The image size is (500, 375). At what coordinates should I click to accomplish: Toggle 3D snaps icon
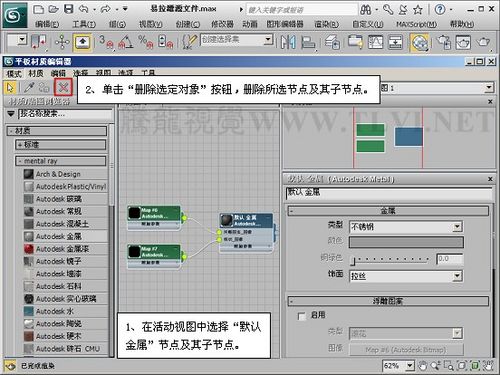[x=106, y=42]
